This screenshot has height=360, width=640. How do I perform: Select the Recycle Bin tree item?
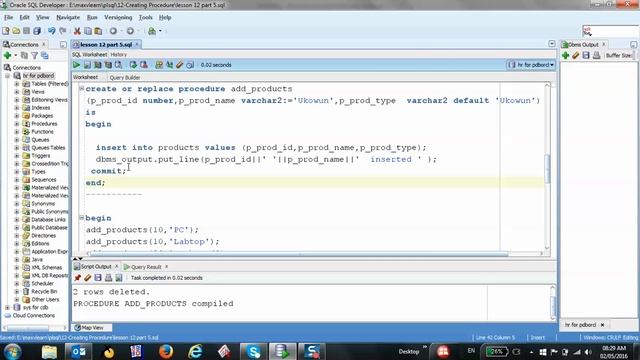pyautogui.click(x=44, y=292)
